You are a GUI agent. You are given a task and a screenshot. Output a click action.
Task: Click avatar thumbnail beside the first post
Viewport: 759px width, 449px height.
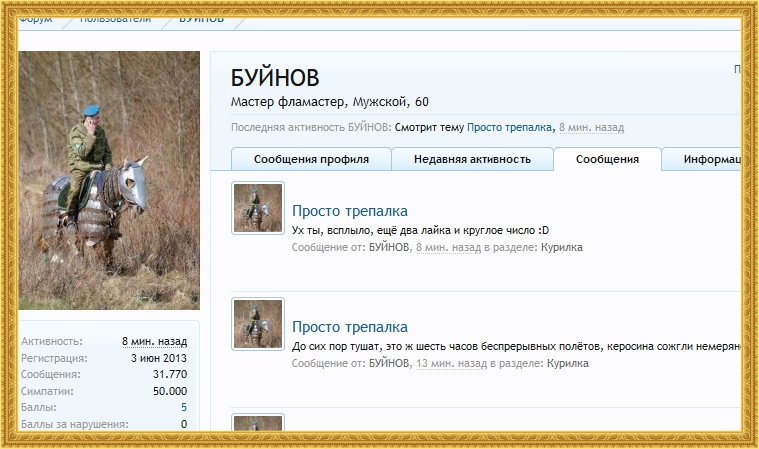tap(258, 208)
